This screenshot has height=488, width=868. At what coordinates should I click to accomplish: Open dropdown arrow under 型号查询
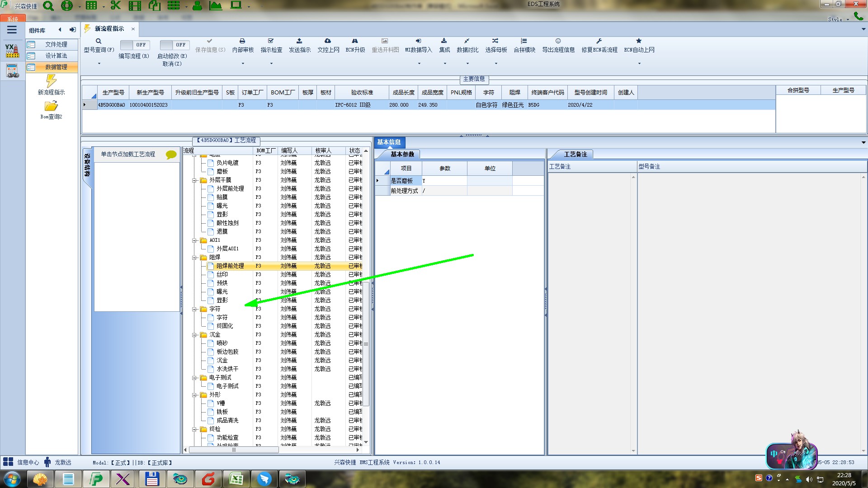point(99,64)
